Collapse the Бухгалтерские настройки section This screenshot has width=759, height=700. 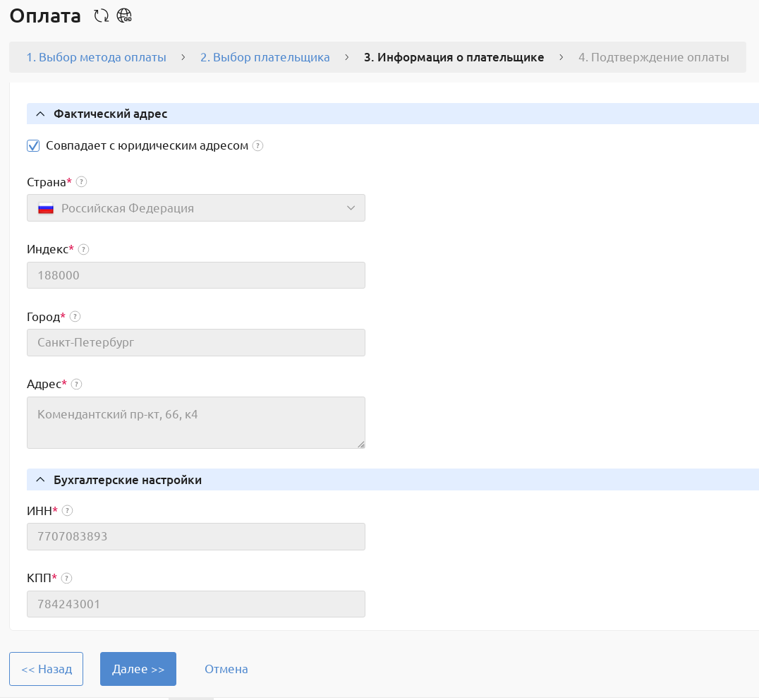41,479
